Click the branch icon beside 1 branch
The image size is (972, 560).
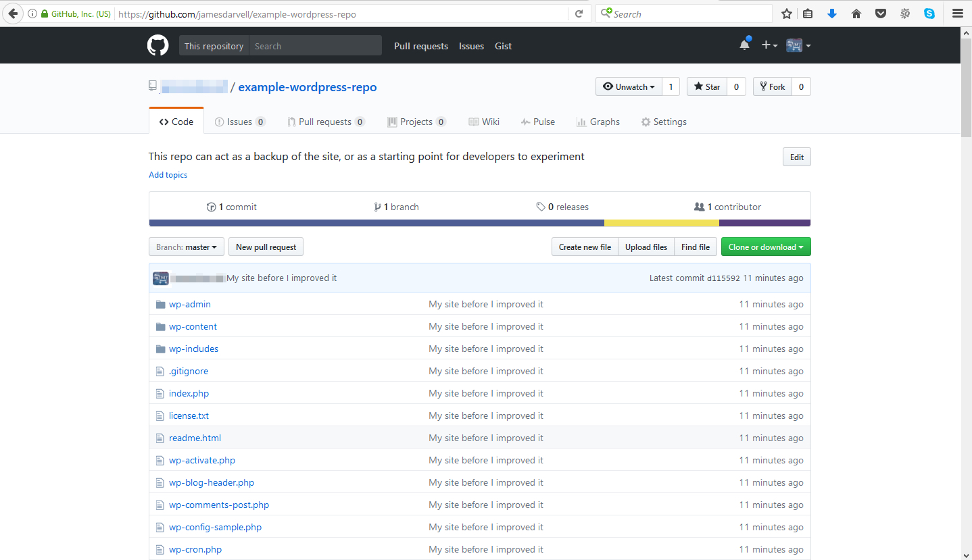pos(379,206)
